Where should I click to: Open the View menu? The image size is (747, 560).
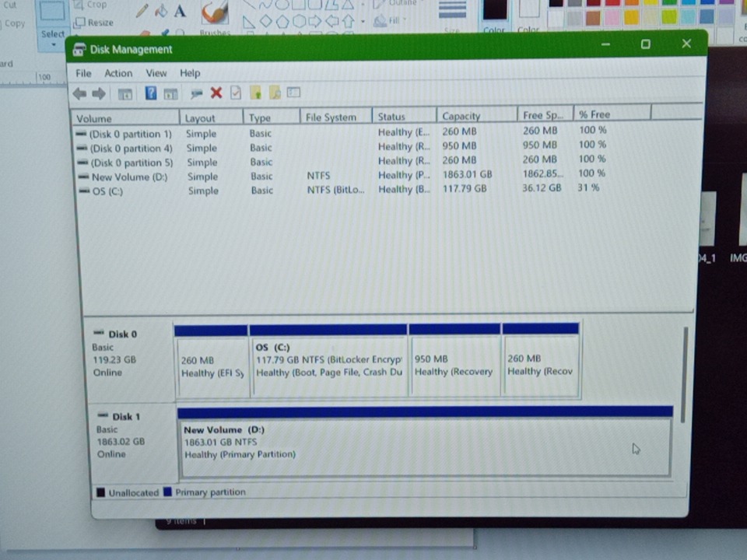click(x=156, y=73)
